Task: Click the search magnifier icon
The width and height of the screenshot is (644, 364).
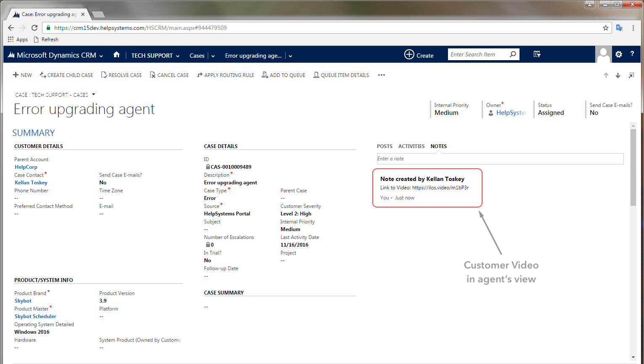Action: [x=513, y=54]
